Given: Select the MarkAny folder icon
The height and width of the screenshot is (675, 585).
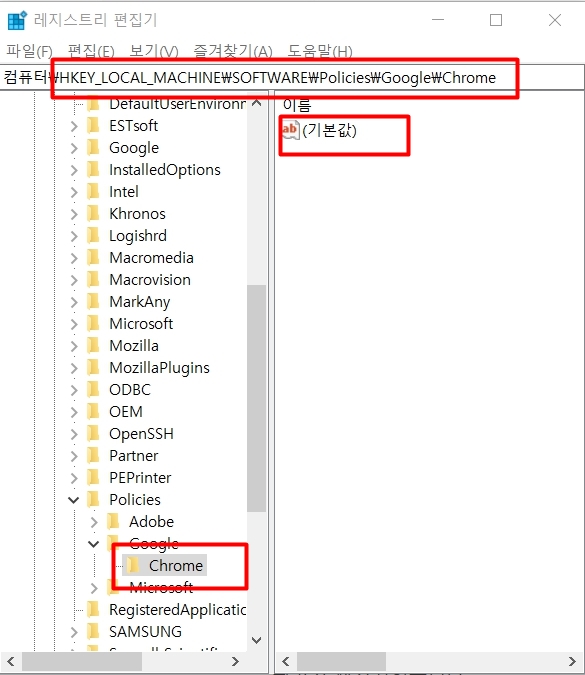Looking at the screenshot, I should (93, 301).
